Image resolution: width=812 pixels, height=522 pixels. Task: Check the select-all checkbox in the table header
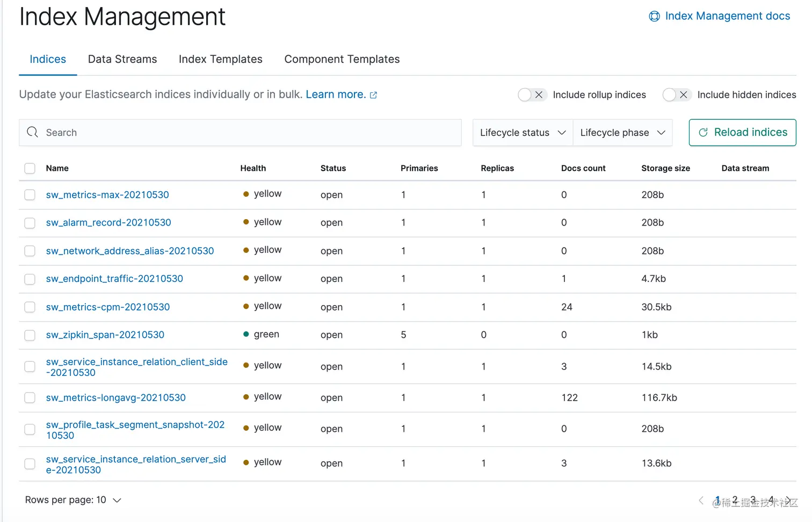[30, 169]
